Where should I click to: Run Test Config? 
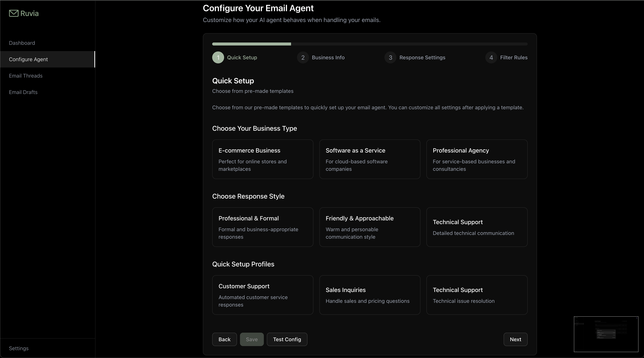point(287,339)
